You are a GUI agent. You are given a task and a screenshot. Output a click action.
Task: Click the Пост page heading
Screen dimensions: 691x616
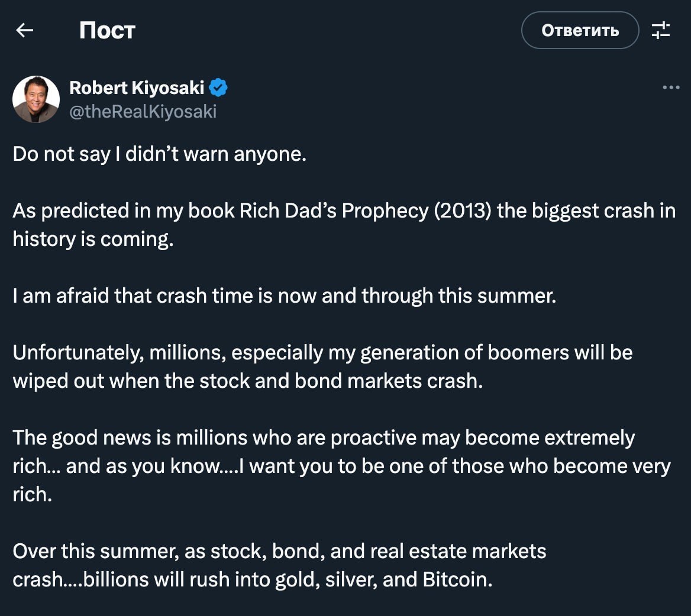(x=107, y=30)
